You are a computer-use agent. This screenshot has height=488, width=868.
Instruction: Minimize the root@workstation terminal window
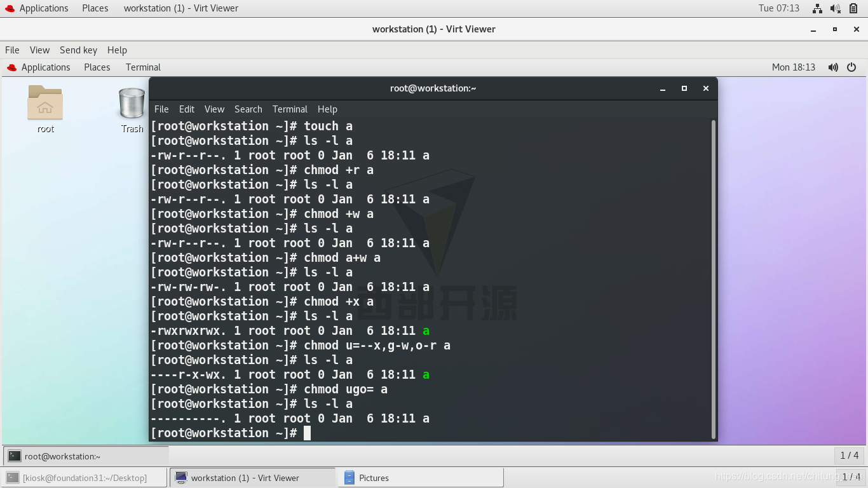pos(663,88)
